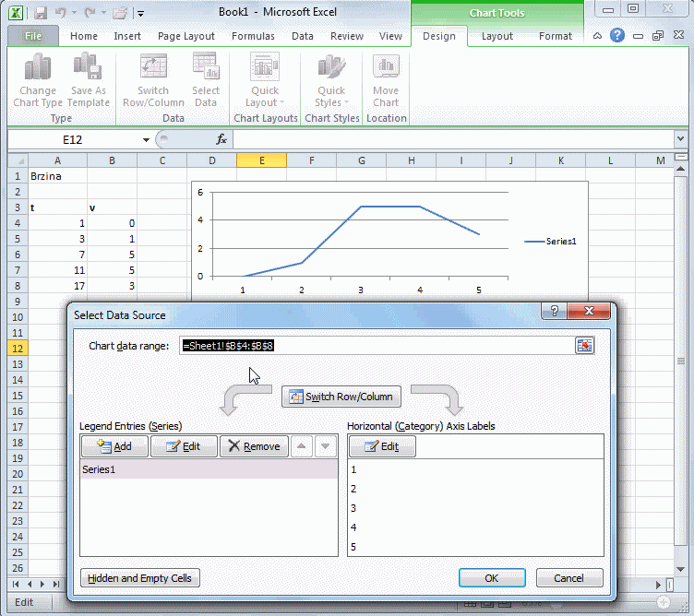Viewport: 694px width, 616px height.
Task: Expand the Name Box dropdown
Action: pos(146,139)
